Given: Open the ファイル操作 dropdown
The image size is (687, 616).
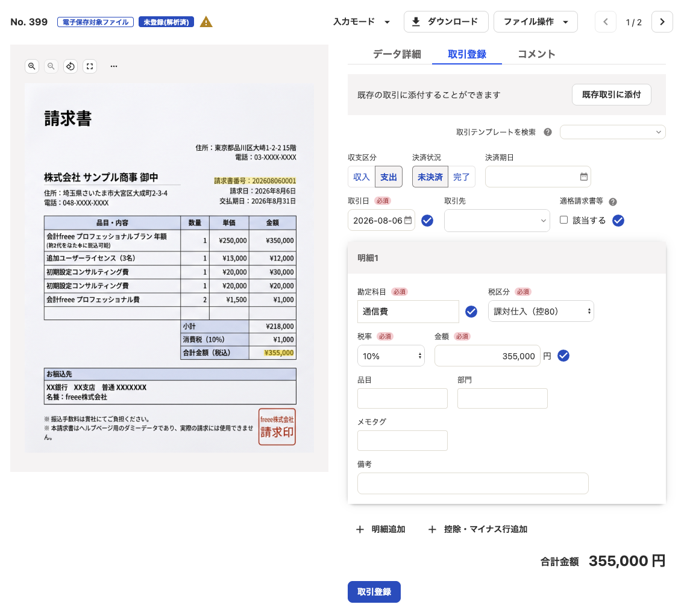Looking at the screenshot, I should pyautogui.click(x=535, y=22).
